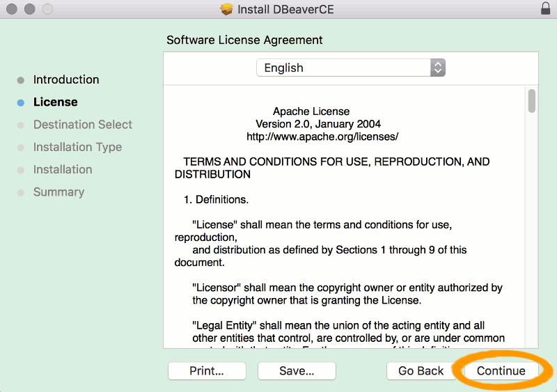Click the DBeaverCE package icon in title
The width and height of the screenshot is (557, 392).
226,9
